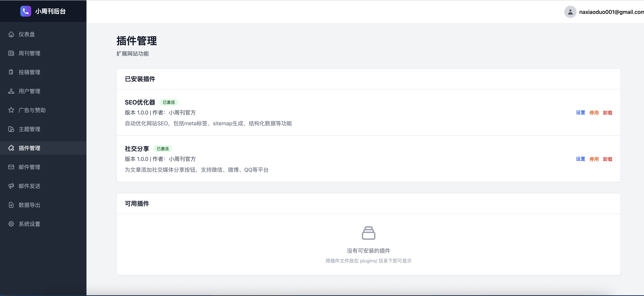The height and width of the screenshot is (296, 644).
Task: Click the star icon for 广告与赞助
Action: 11,110
